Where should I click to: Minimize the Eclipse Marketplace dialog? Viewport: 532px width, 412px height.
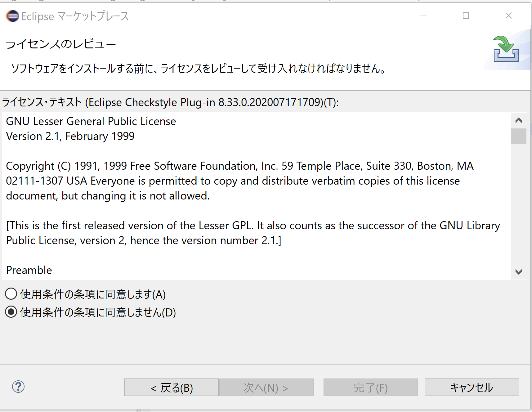[x=423, y=16]
